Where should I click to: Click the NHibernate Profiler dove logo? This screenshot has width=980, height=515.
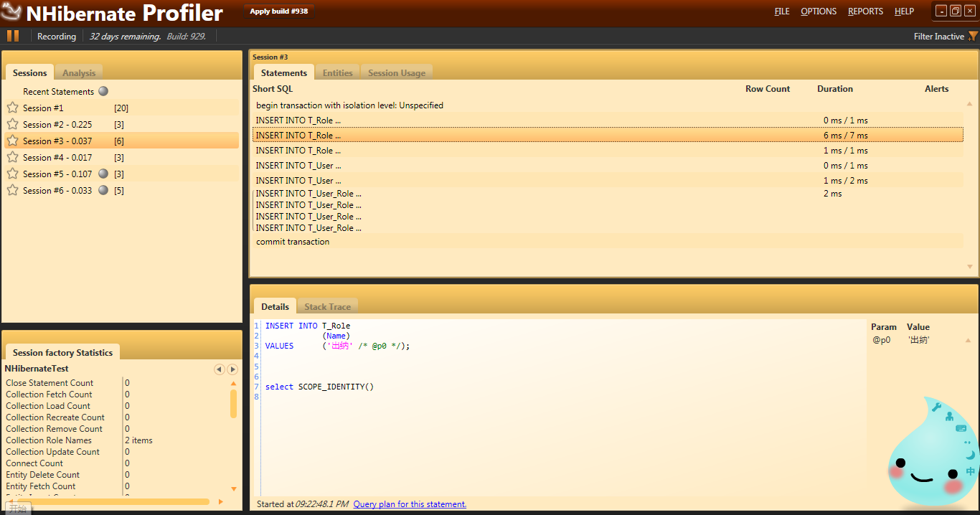pos(11,12)
